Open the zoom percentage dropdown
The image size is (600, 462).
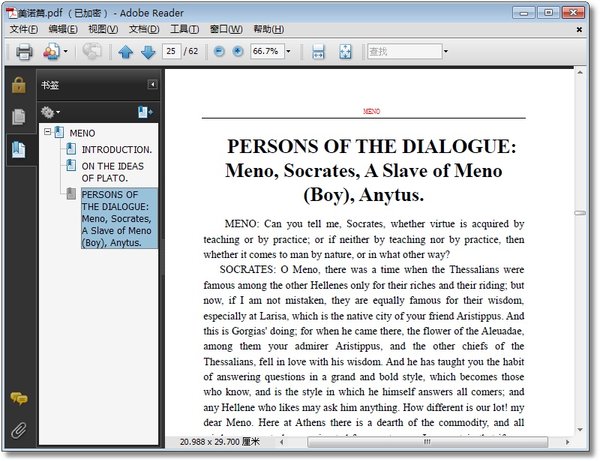coord(288,51)
